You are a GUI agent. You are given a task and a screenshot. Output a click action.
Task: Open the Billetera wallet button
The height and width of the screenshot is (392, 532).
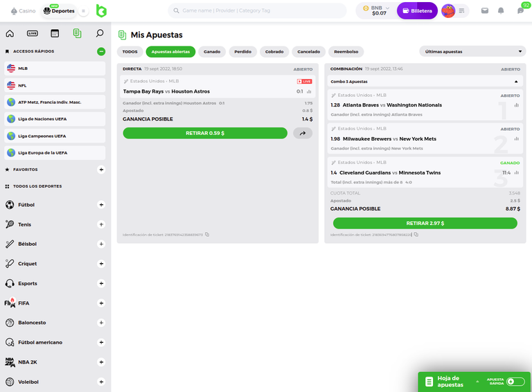pyautogui.click(x=417, y=11)
